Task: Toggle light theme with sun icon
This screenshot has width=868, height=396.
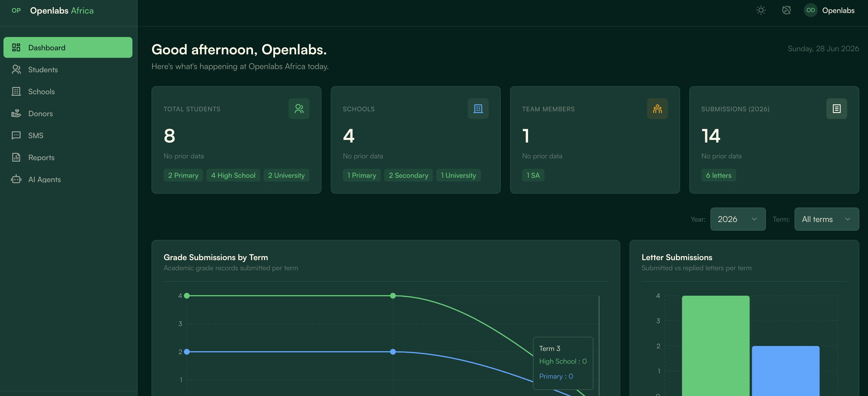Action: point(761,10)
